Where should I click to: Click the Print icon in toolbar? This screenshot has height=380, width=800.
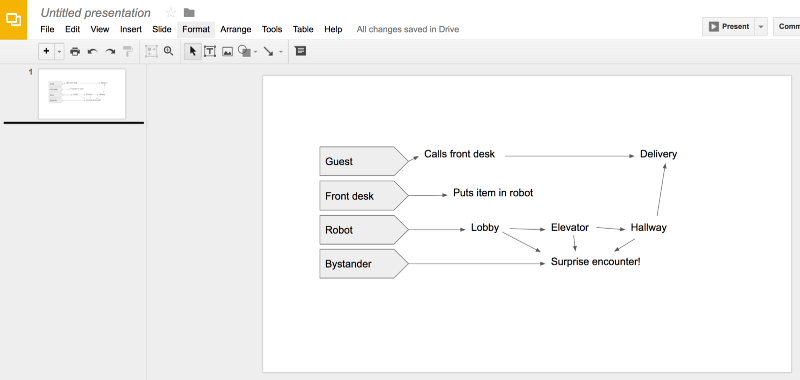pos(75,52)
